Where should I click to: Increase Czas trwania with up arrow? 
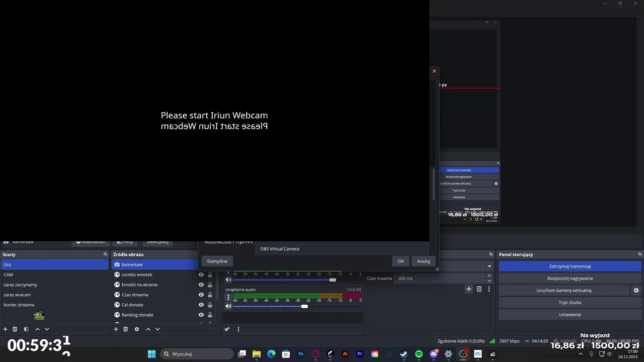click(489, 276)
